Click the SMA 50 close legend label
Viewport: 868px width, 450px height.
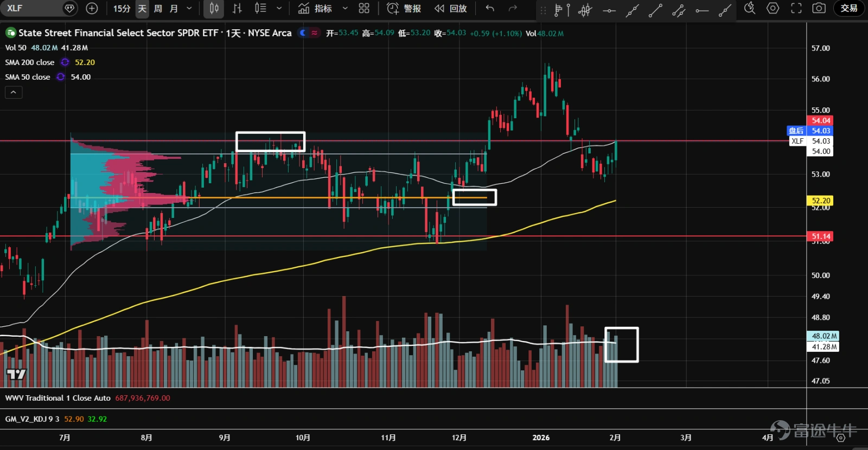point(28,77)
